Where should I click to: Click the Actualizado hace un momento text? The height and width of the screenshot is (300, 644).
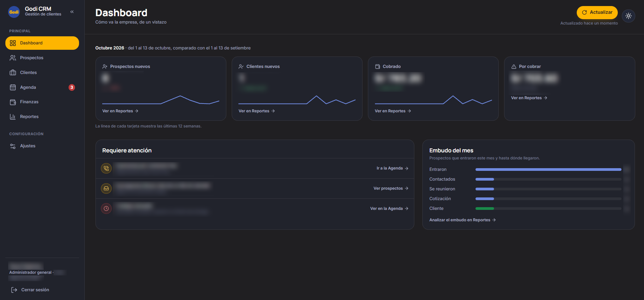(x=589, y=23)
